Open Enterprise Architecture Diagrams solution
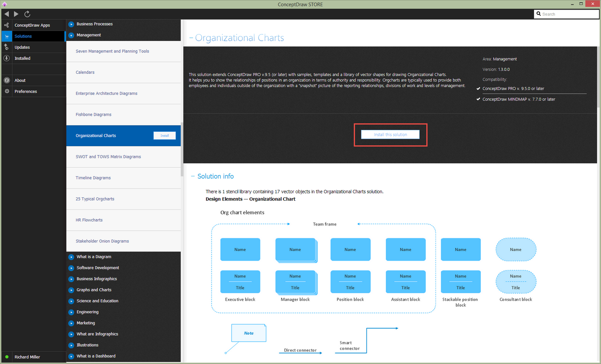601x364 pixels. point(123,94)
